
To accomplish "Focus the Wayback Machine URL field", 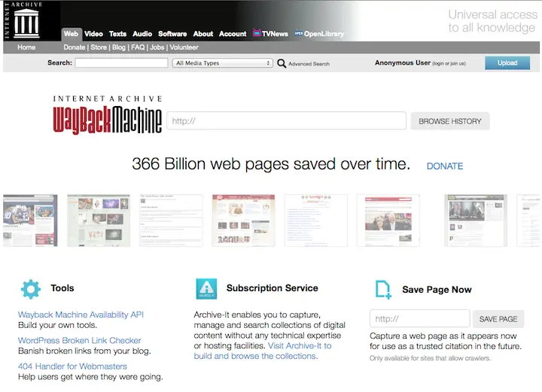I will [x=286, y=120].
